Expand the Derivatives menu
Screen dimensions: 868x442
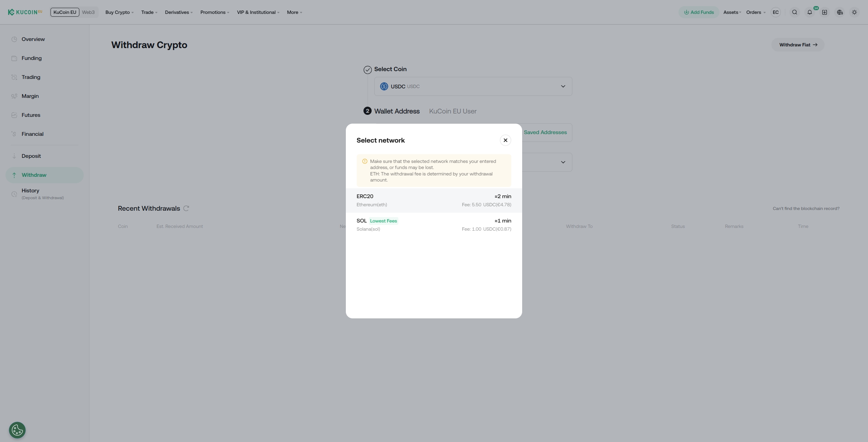[x=179, y=12]
